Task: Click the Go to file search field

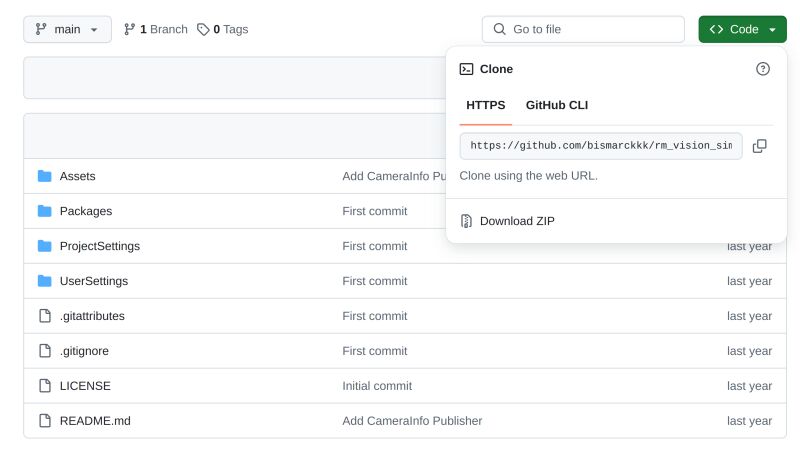Action: coord(583,29)
